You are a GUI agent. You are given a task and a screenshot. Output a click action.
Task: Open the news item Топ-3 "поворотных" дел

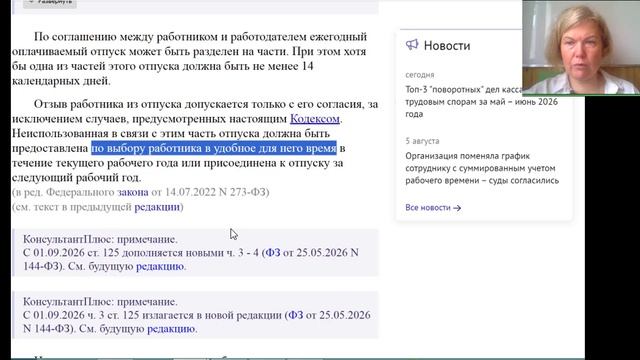tap(482, 102)
